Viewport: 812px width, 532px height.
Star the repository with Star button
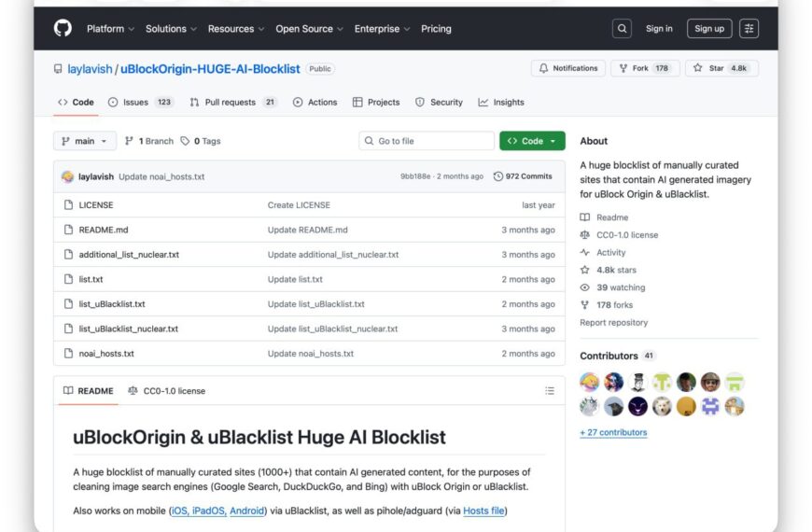721,68
